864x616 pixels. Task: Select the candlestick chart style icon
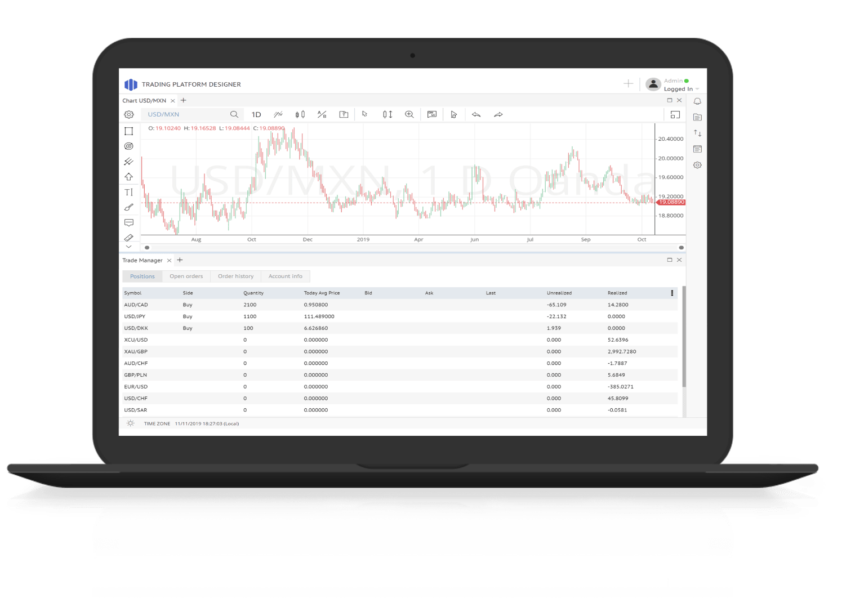pyautogui.click(x=300, y=114)
